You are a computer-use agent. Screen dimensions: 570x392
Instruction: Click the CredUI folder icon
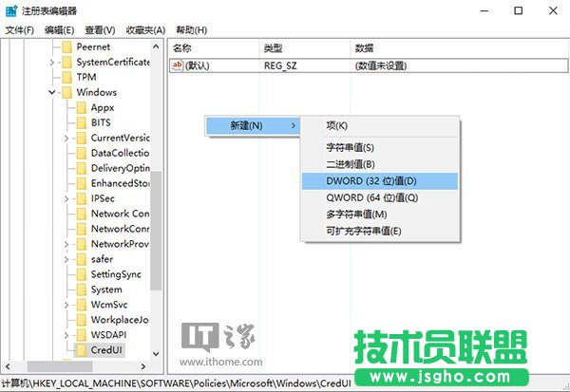pyautogui.click(x=82, y=350)
